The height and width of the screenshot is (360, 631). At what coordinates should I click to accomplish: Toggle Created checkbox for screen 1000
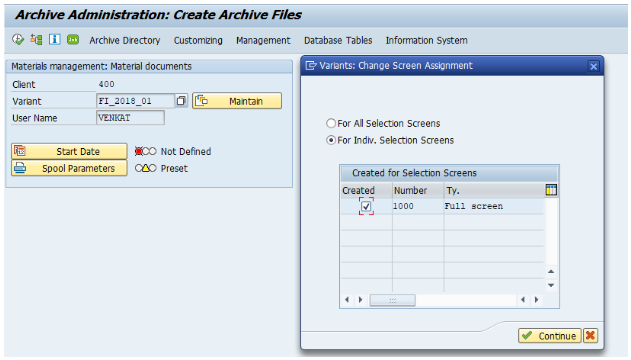366,206
